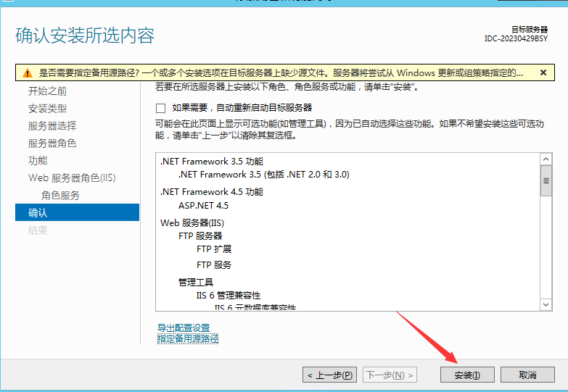
Task: Click the 安装(I) button
Action: pos(467,375)
